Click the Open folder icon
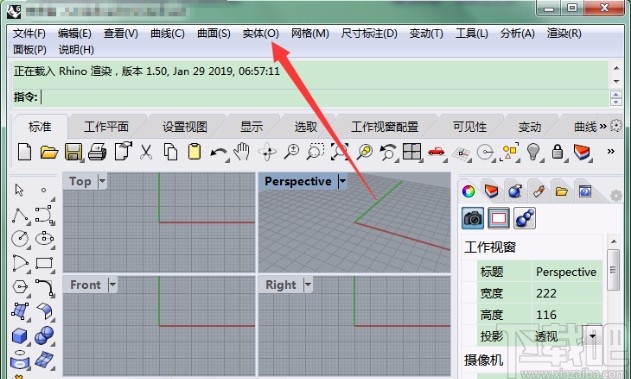 point(49,152)
